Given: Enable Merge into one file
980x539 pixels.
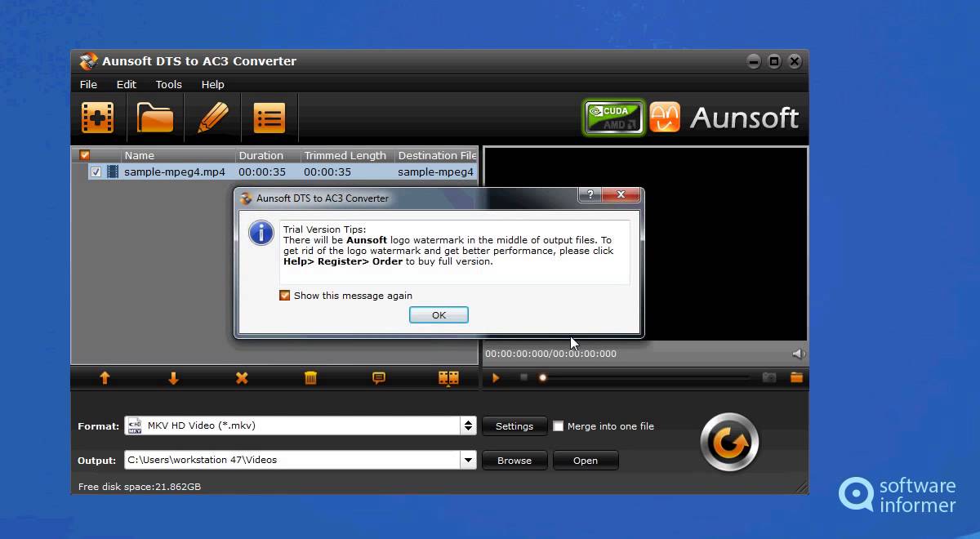Looking at the screenshot, I should coord(558,425).
